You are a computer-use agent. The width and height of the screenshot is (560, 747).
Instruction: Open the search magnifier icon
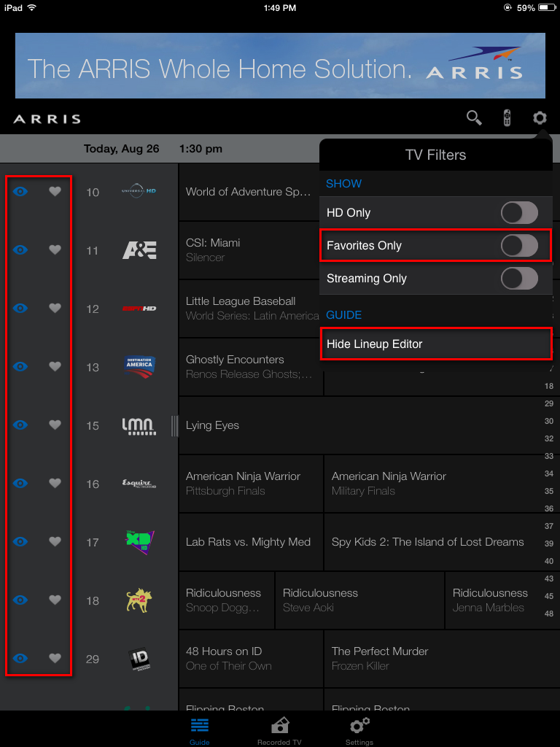[x=474, y=117]
